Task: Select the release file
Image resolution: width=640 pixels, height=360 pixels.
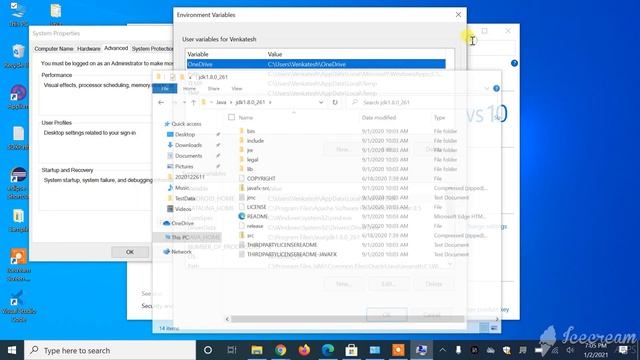Action: click(x=255, y=226)
